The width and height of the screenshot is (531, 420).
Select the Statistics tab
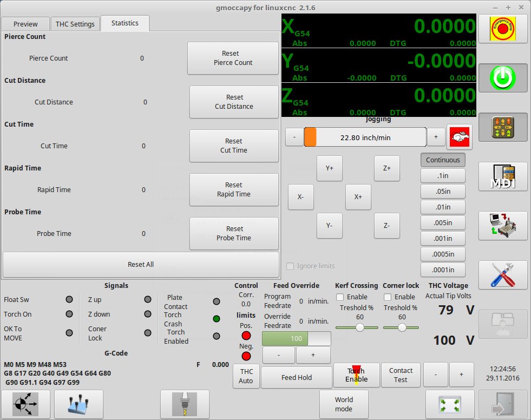click(125, 23)
